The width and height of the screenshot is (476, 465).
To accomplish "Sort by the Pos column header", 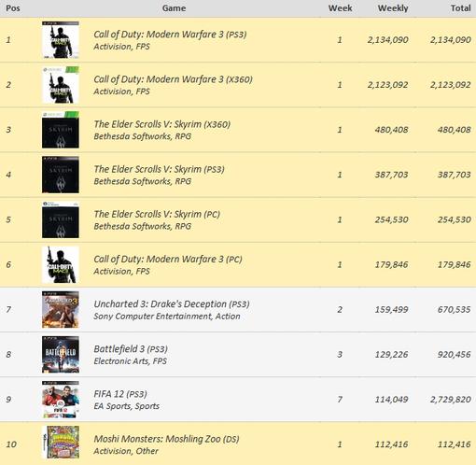I will [x=13, y=8].
